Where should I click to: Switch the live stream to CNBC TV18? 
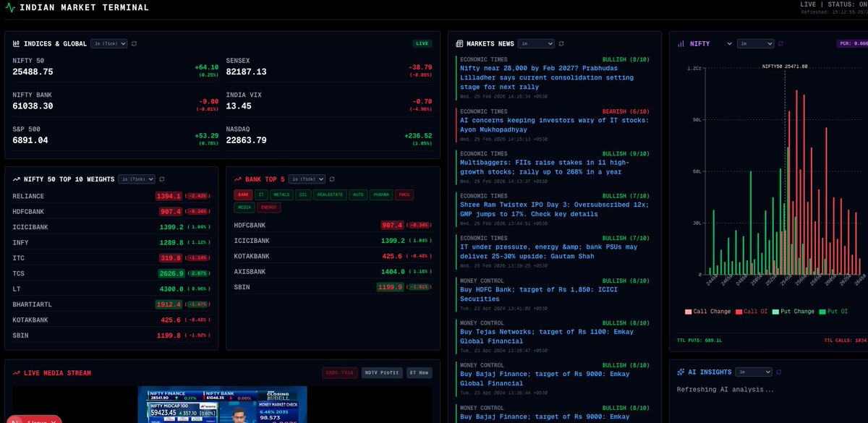coord(340,373)
